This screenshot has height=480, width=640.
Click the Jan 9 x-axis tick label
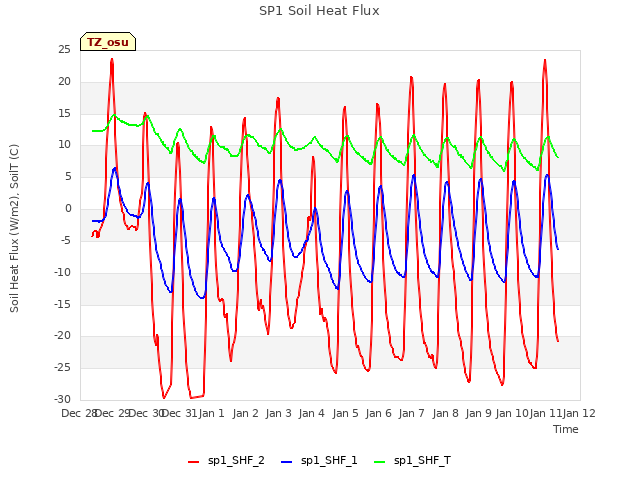[x=478, y=413]
